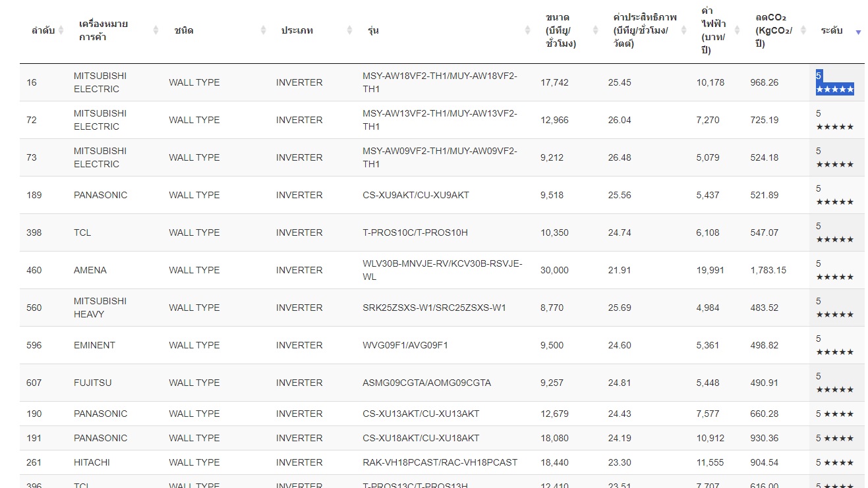Click sort arrows next to ประเภท header
The image size is (868, 488).
350,30
